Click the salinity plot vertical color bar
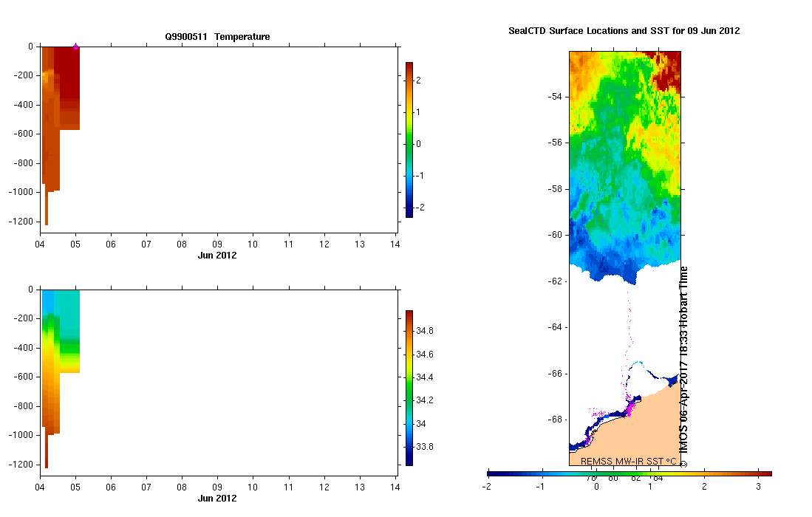 (x=409, y=388)
